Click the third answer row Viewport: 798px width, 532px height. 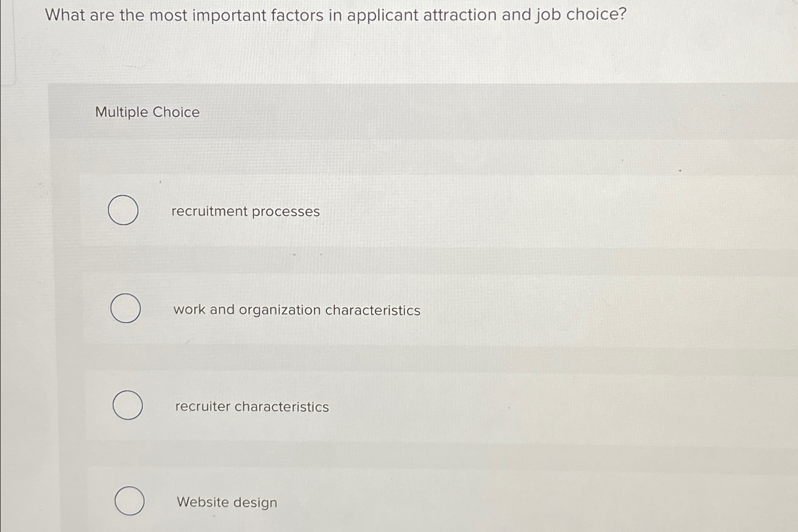(378, 406)
